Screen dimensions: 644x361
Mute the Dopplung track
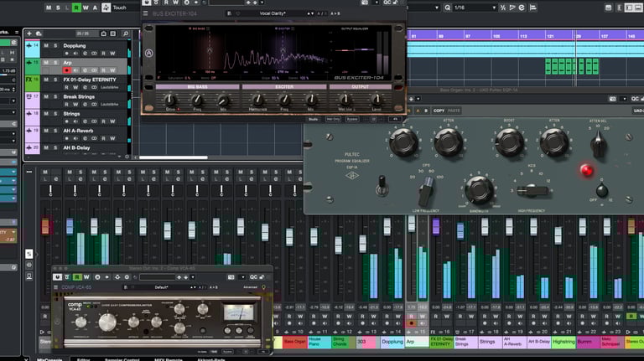(x=45, y=45)
